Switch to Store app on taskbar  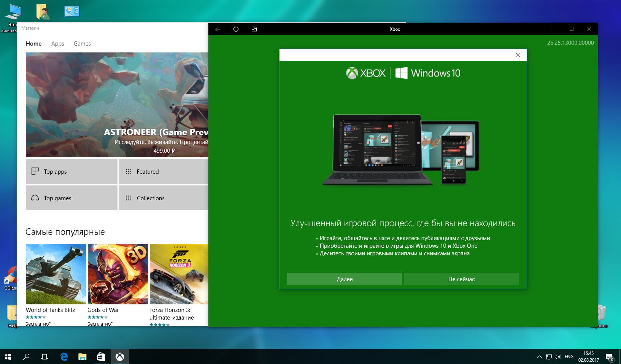(101, 357)
